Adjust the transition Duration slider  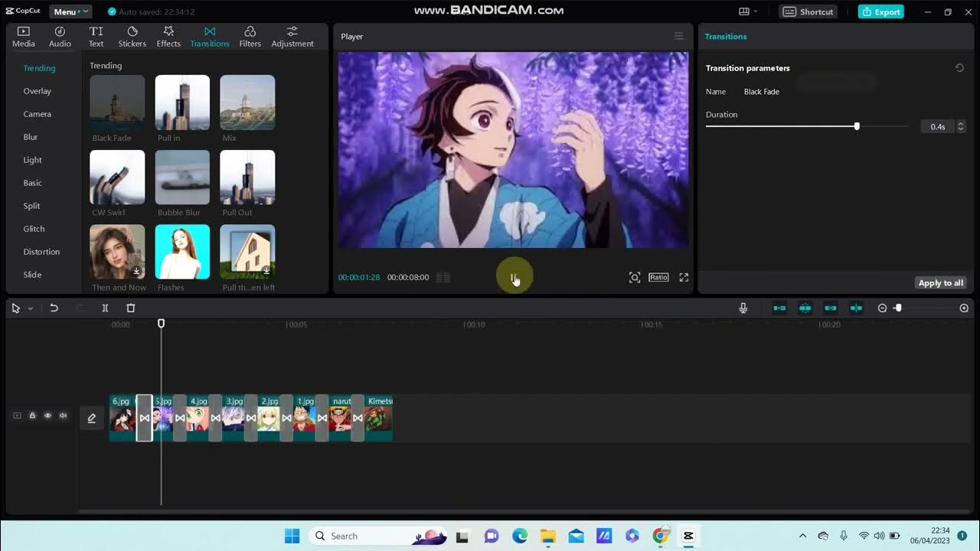tap(857, 126)
